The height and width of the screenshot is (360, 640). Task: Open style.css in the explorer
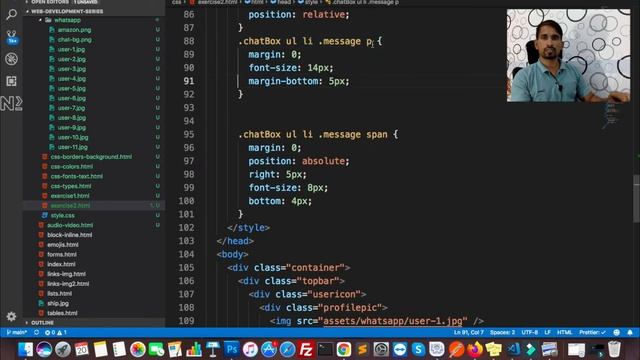pyautogui.click(x=62, y=215)
